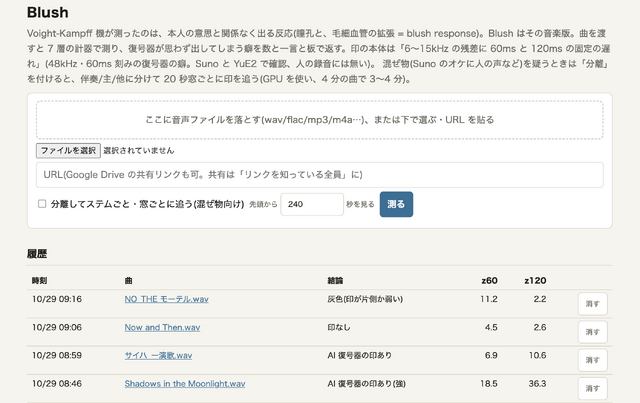Click the z60 value 6.9
The height and width of the screenshot is (403, 640).
pos(491,356)
